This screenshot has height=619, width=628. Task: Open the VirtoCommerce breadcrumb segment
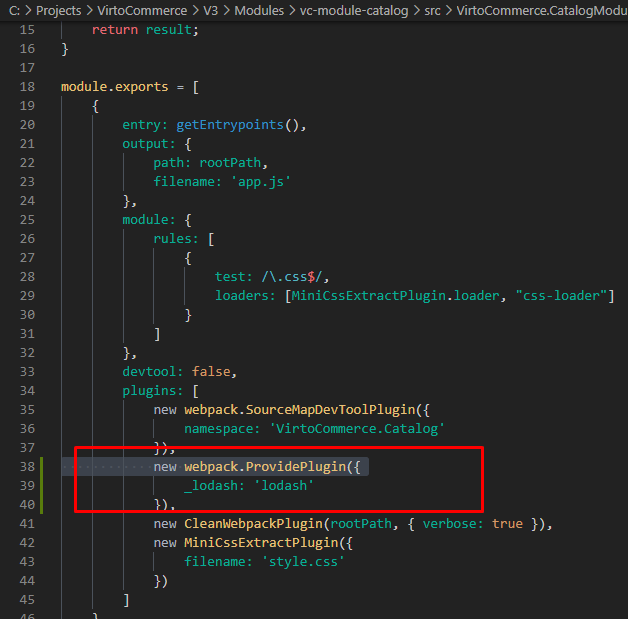coord(142,10)
